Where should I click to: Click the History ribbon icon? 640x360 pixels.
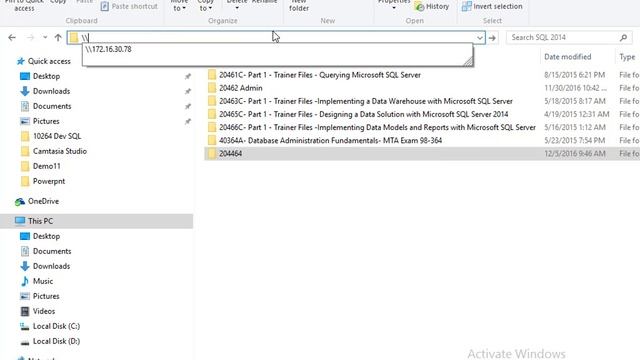click(x=419, y=6)
